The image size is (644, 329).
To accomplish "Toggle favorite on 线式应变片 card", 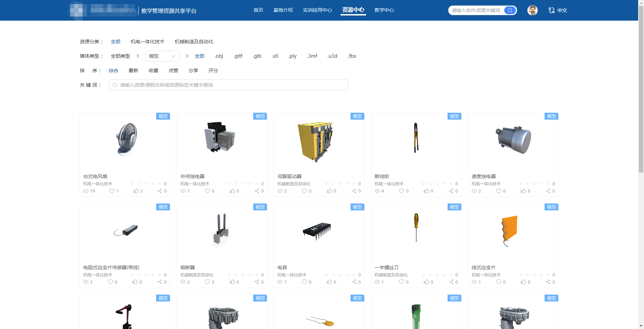I will 498,282.
